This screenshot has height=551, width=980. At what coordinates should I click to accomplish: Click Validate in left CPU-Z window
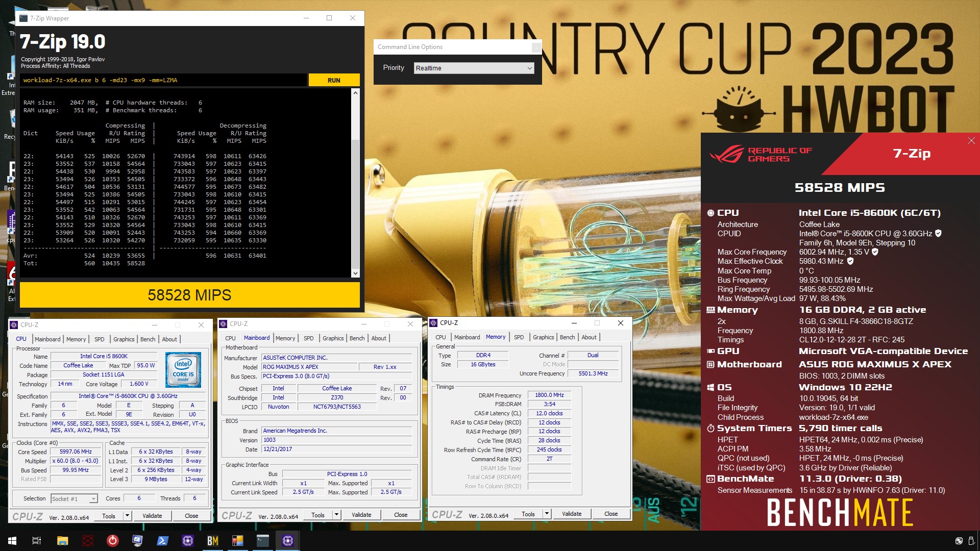click(152, 516)
